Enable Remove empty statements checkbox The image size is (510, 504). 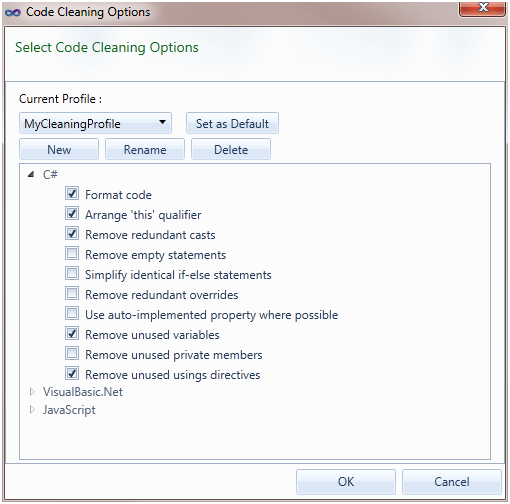click(x=72, y=253)
